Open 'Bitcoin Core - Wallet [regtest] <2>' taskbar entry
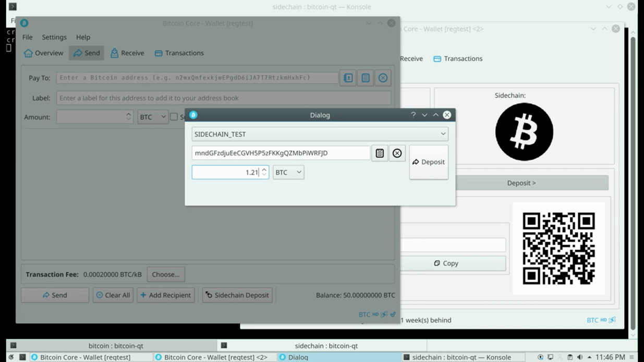The height and width of the screenshot is (362, 644). (x=215, y=357)
